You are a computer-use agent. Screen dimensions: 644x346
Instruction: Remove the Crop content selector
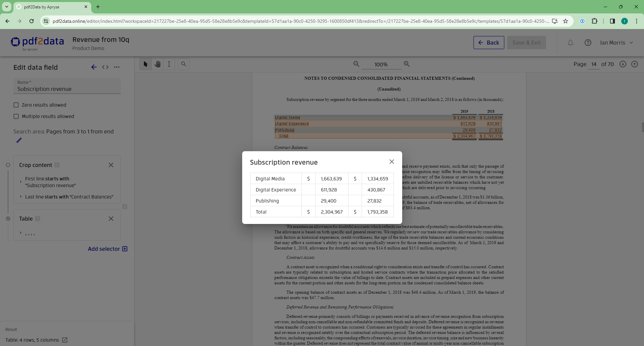point(111,165)
